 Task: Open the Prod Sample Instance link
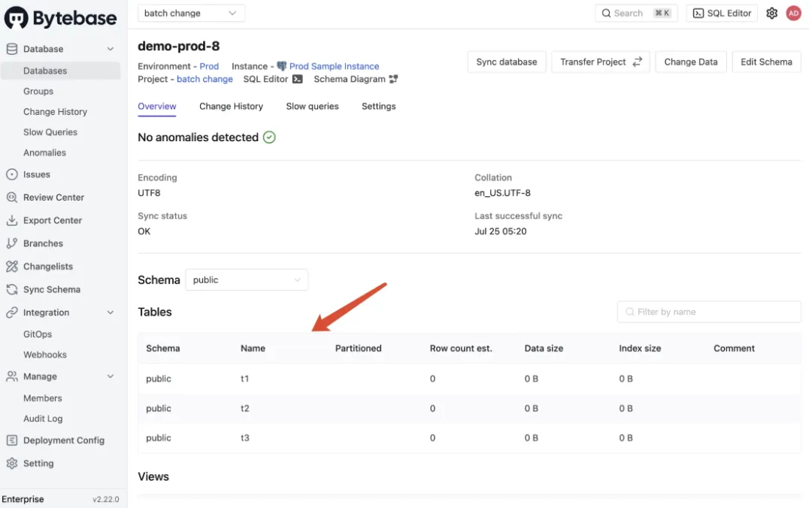[334, 66]
